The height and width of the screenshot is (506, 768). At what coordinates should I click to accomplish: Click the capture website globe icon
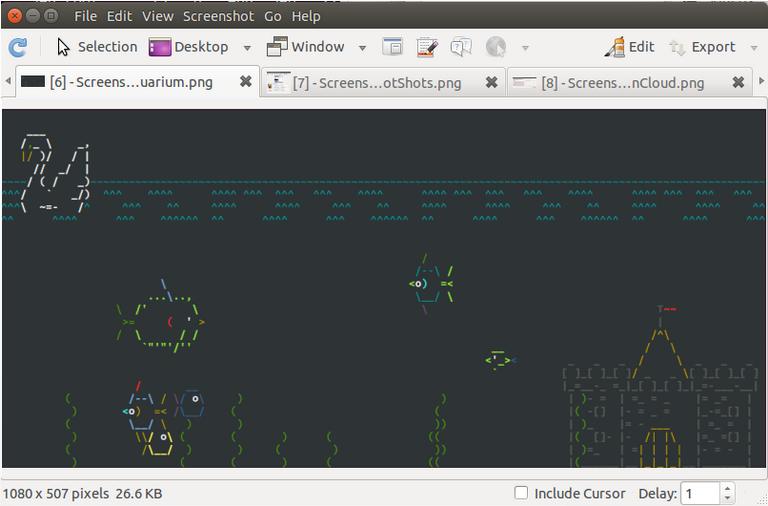(495, 47)
